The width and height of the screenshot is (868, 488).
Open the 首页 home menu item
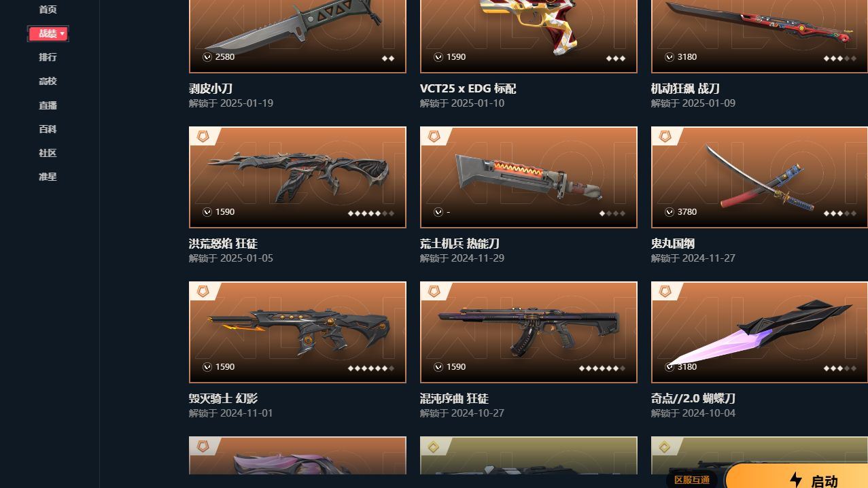[x=48, y=10]
